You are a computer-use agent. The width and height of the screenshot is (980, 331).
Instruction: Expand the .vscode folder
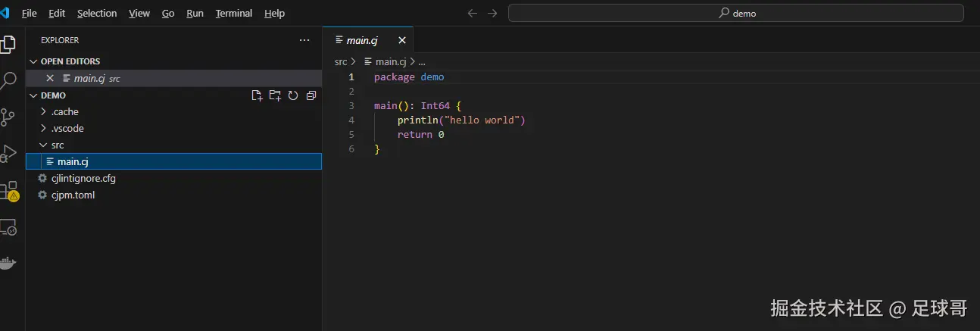click(x=43, y=128)
